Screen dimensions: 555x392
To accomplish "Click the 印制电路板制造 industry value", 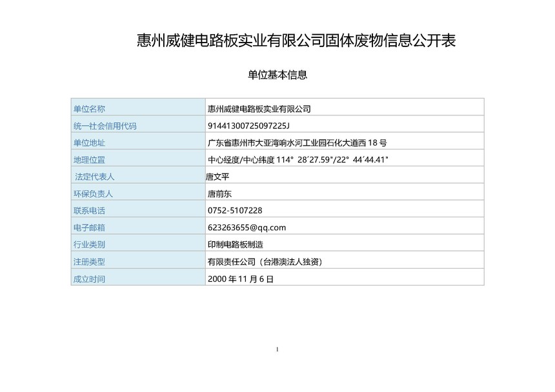I will point(235,244).
